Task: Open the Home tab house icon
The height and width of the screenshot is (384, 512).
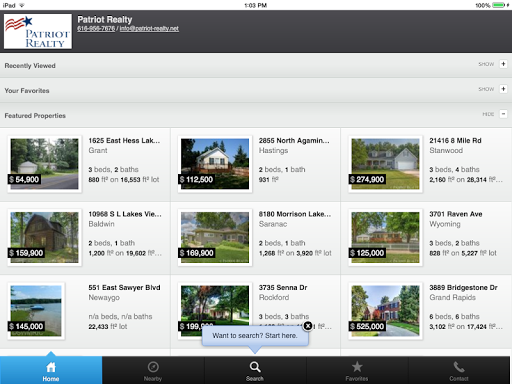Action: pos(51,367)
